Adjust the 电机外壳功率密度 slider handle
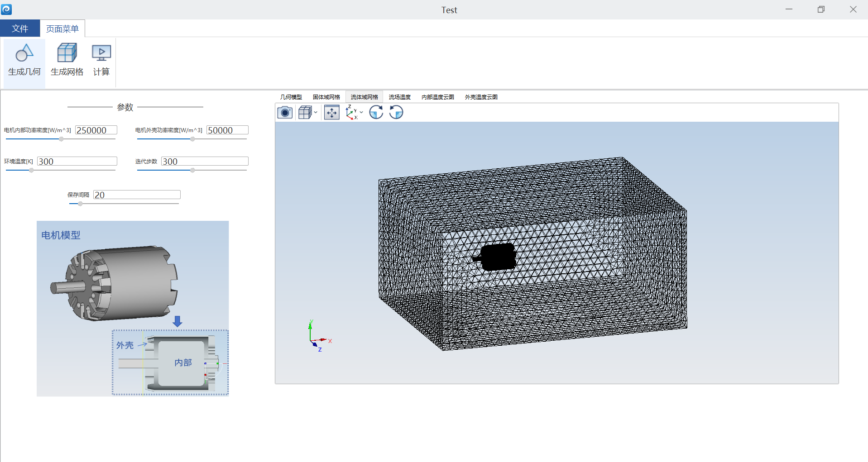 coord(192,139)
